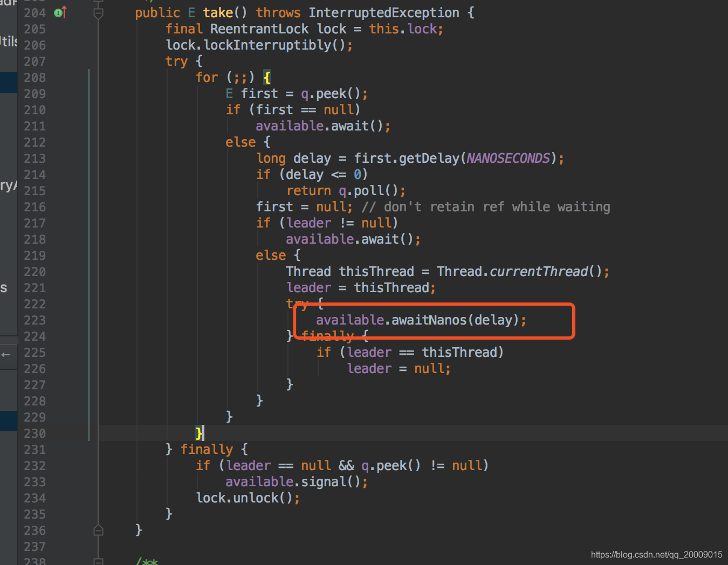
Task: Collapse the method end fold marker at line 236
Action: tap(98, 530)
